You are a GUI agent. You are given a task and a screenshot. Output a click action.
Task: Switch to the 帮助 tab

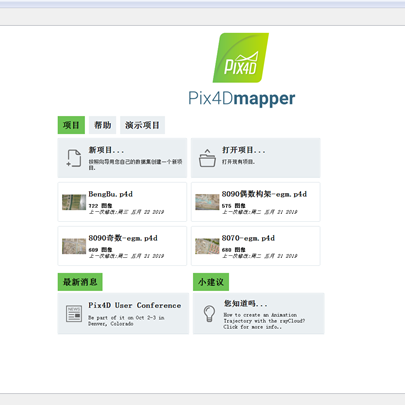click(102, 125)
